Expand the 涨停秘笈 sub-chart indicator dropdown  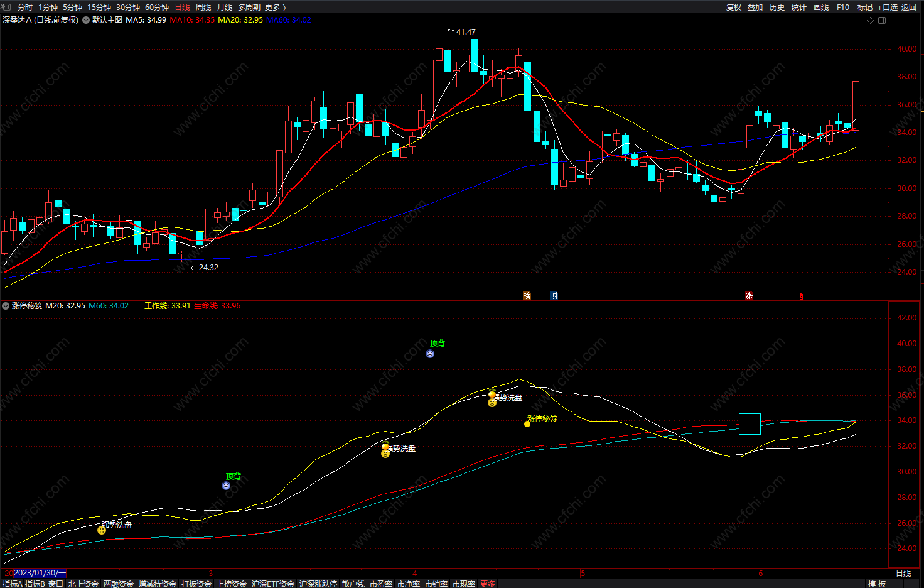pos(6,306)
